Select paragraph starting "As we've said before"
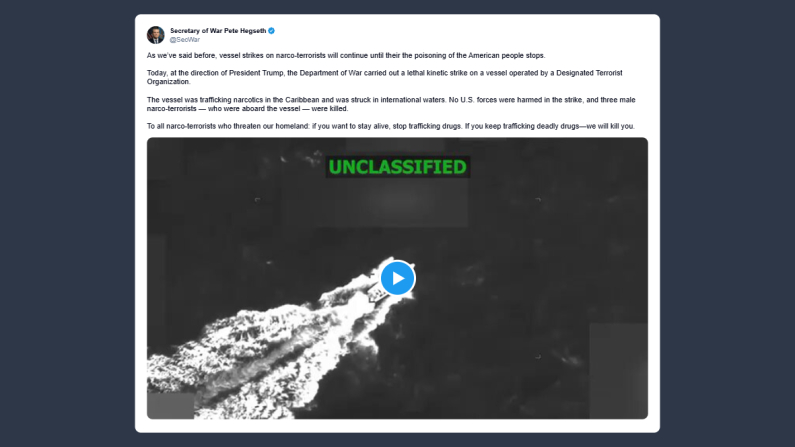 coord(346,55)
